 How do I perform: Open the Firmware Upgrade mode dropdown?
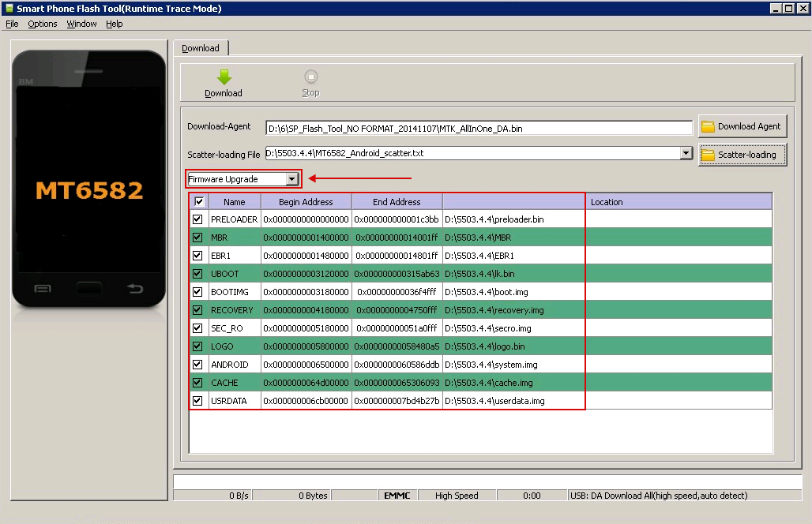coord(291,179)
